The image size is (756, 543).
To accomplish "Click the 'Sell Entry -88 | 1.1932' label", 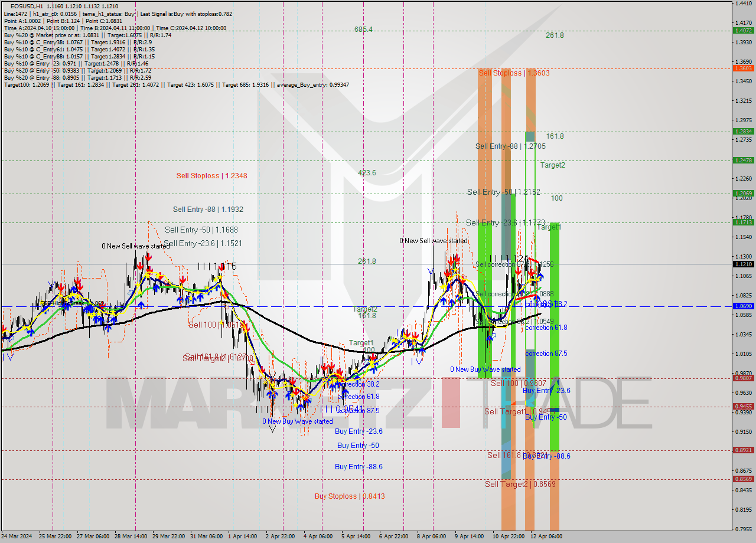I will pos(208,210).
